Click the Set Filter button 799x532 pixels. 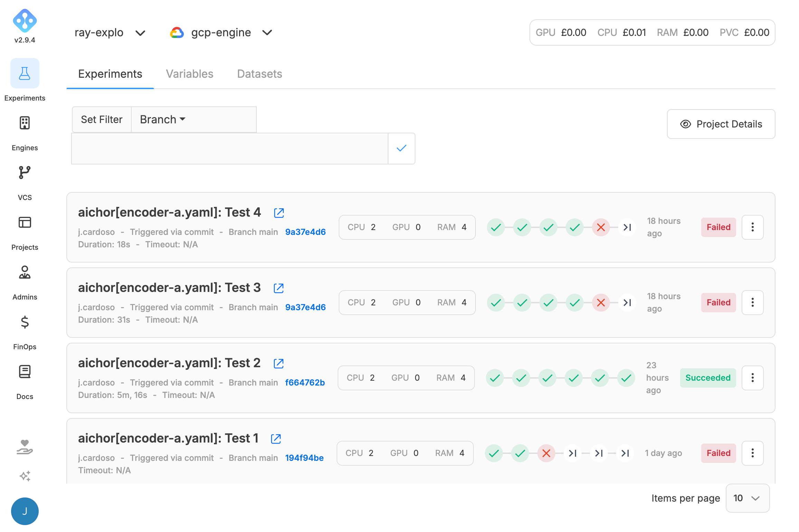[x=102, y=120]
